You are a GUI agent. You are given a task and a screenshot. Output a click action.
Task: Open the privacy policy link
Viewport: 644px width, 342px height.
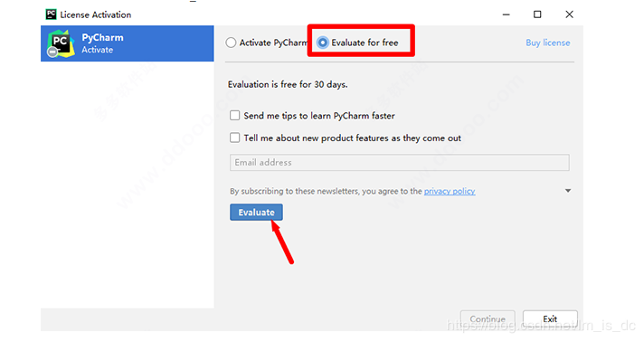[450, 191]
